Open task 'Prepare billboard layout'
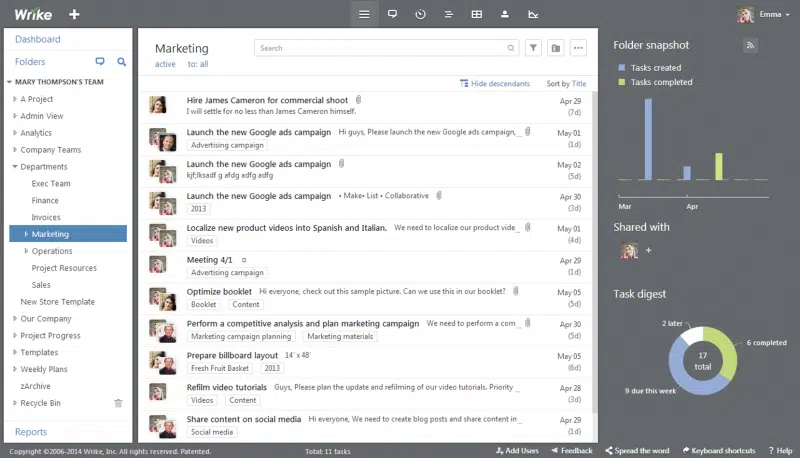The height and width of the screenshot is (458, 800). 232,355
